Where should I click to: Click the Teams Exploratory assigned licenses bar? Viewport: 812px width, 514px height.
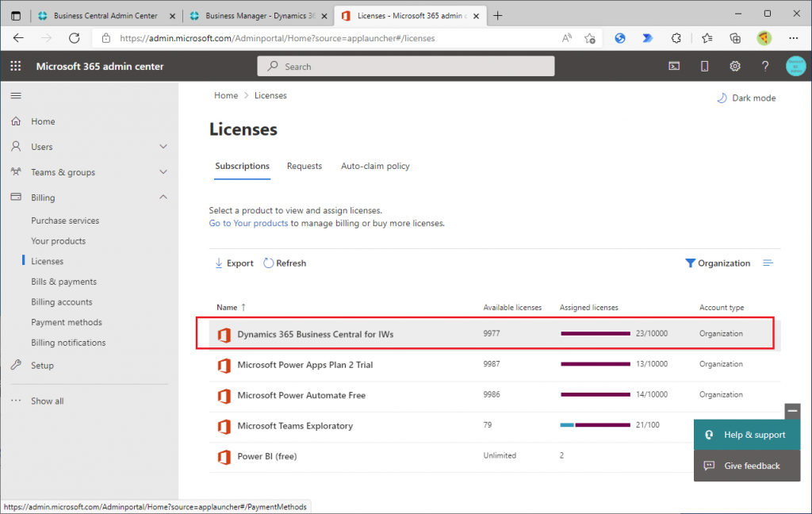[x=595, y=425]
